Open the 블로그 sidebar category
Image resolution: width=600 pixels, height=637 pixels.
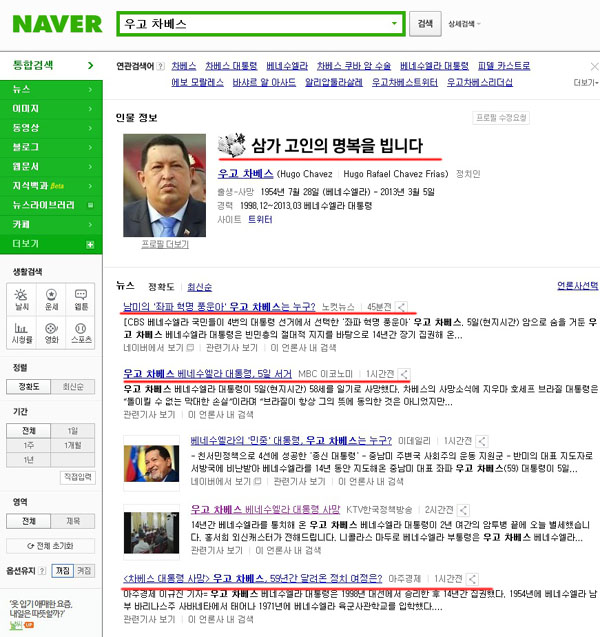pos(51,147)
